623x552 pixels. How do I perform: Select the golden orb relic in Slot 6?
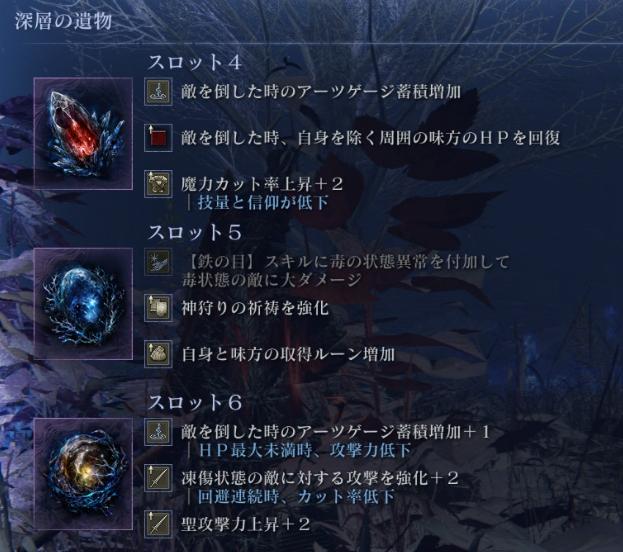[83, 474]
